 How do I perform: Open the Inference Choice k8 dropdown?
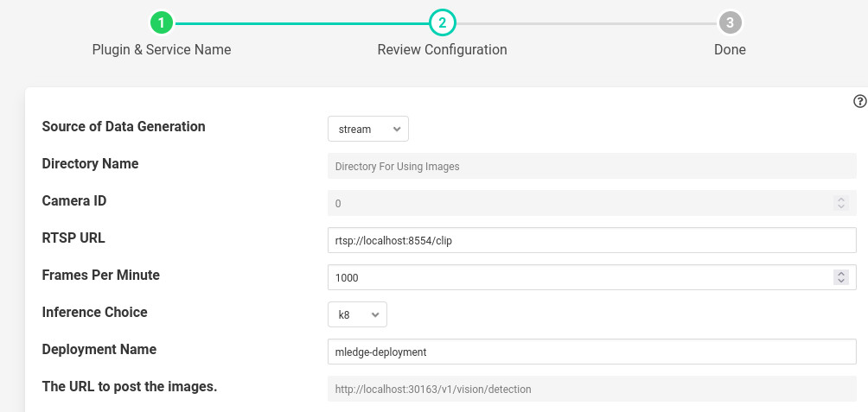pyautogui.click(x=357, y=314)
